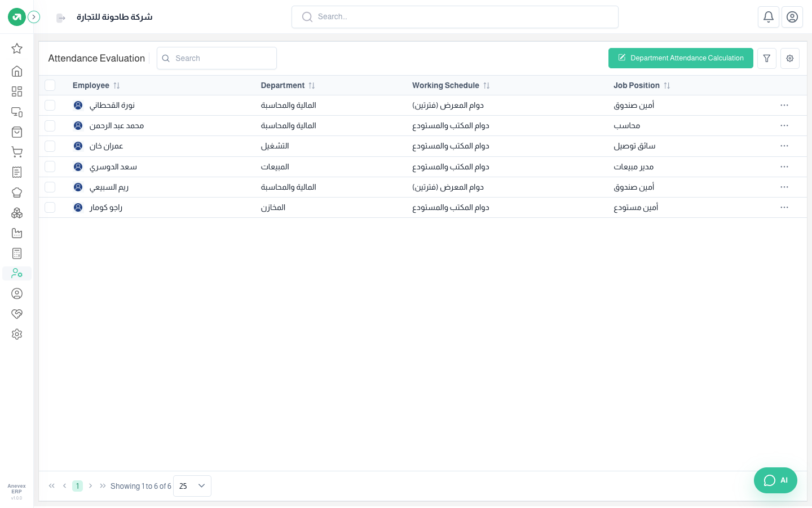Open table settings gear icon
812x508 pixels.
[790, 58]
